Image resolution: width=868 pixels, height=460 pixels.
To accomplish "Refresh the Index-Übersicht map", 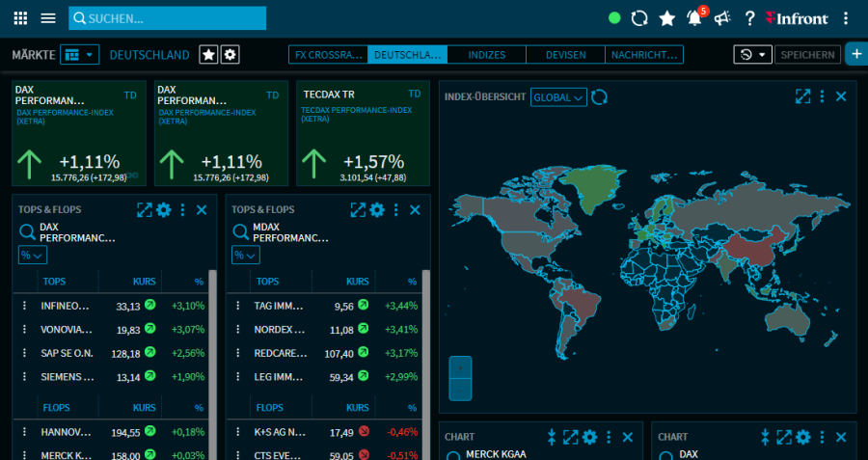I will tap(600, 96).
